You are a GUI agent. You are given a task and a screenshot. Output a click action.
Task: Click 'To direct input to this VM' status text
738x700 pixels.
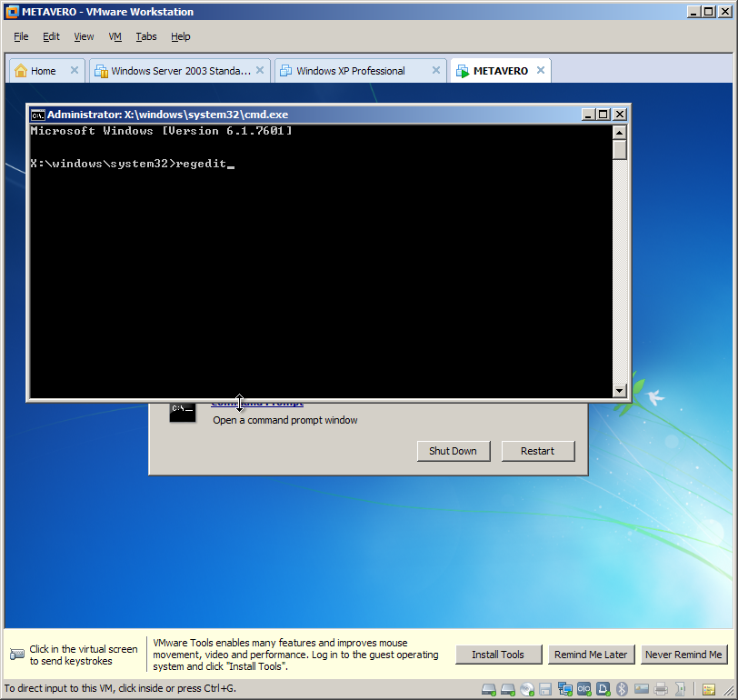point(120,688)
